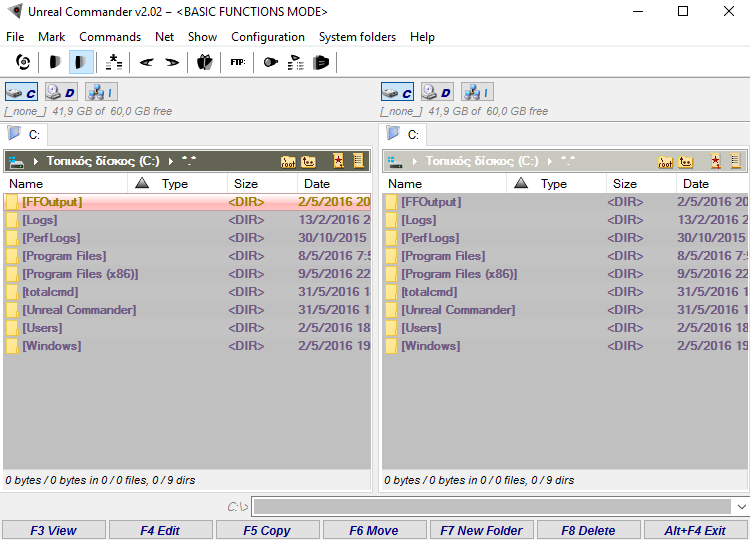Image resolution: width=750 pixels, height=540 pixels.
Task: Go forward with the right-pointing arrow icon
Action: (x=172, y=62)
